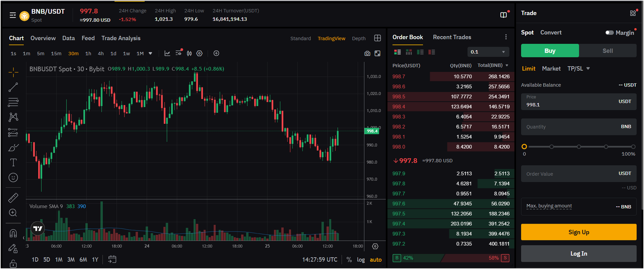
Task: Switch to Overview tab
Action: [43, 38]
